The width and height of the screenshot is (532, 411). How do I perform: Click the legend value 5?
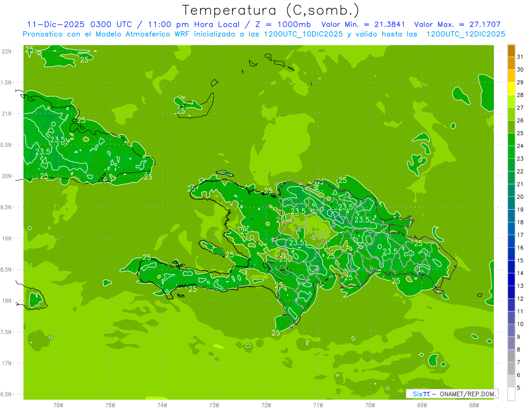[x=519, y=388]
